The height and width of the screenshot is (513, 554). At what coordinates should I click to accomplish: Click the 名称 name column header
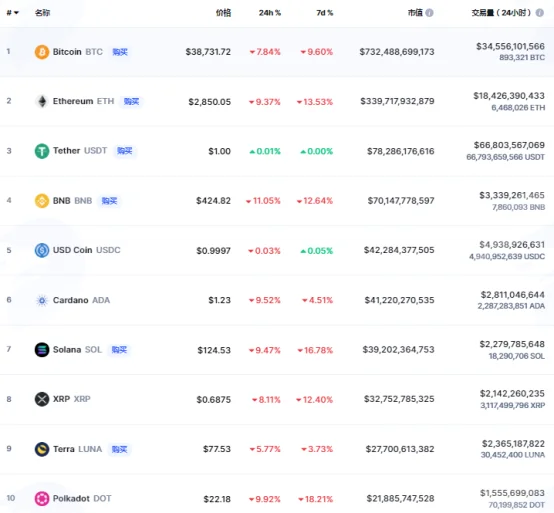click(x=42, y=13)
